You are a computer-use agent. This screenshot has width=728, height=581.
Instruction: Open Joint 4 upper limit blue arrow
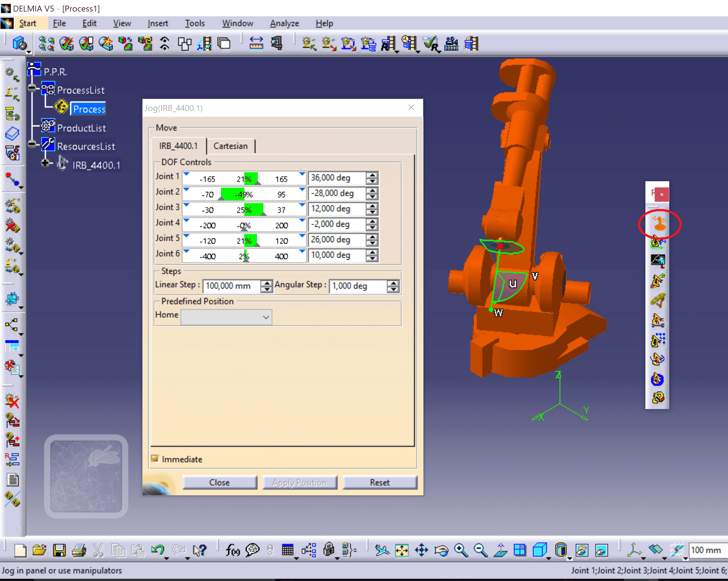pos(302,221)
